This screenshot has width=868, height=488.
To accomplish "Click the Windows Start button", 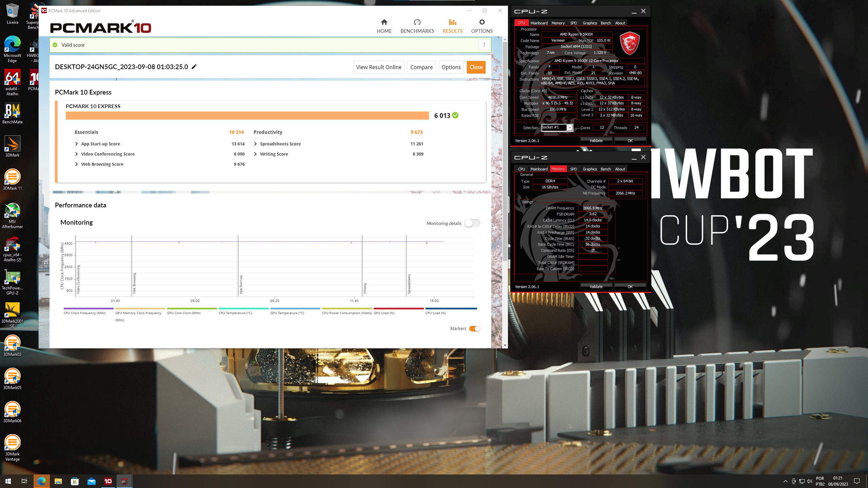I will click(x=8, y=481).
